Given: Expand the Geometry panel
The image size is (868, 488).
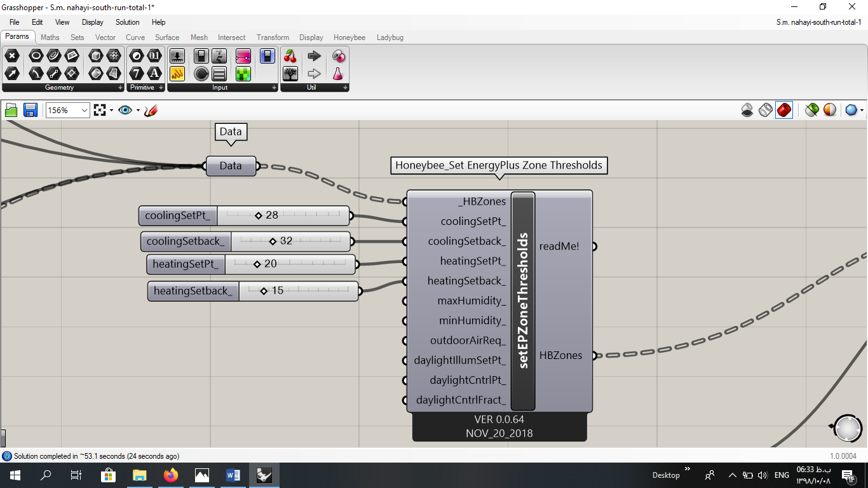Looking at the screenshot, I should [x=120, y=88].
